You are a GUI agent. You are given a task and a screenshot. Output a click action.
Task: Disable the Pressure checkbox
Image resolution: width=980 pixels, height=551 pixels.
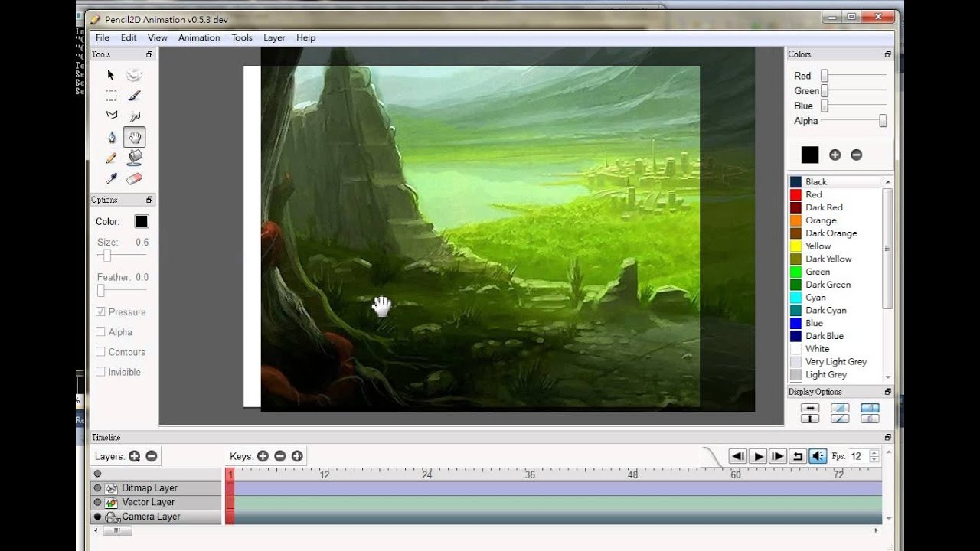(100, 311)
